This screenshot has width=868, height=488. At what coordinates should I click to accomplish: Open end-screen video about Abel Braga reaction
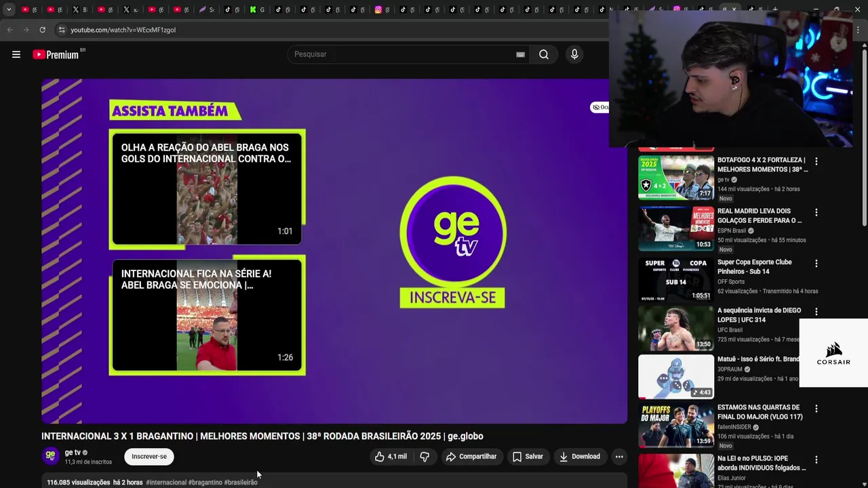coord(207,189)
